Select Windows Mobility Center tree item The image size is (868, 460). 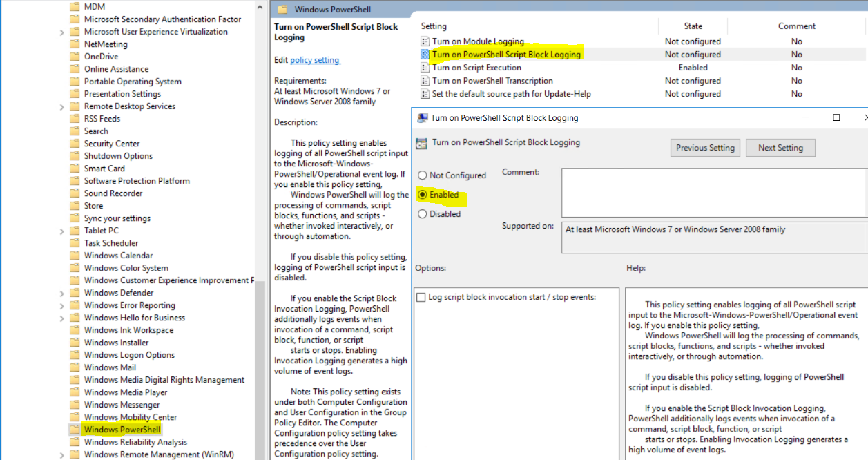[x=131, y=417]
